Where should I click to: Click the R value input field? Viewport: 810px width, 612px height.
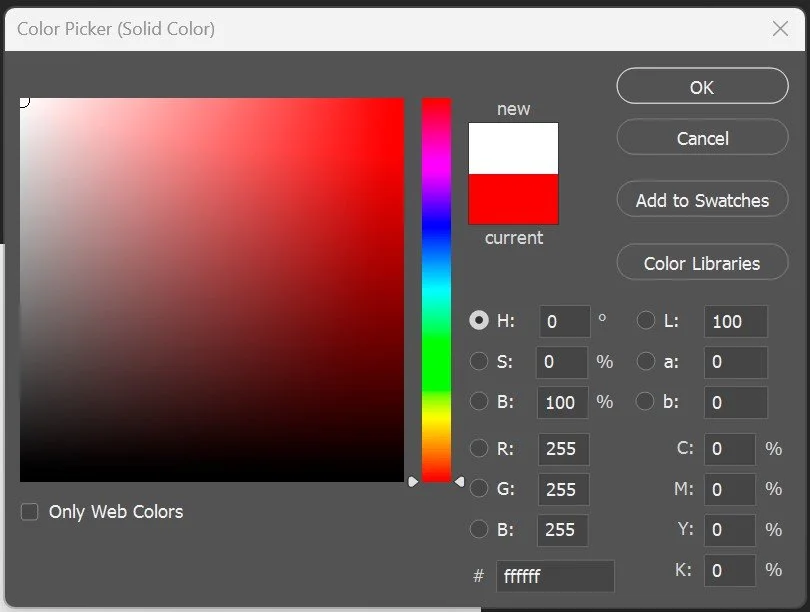pos(562,449)
